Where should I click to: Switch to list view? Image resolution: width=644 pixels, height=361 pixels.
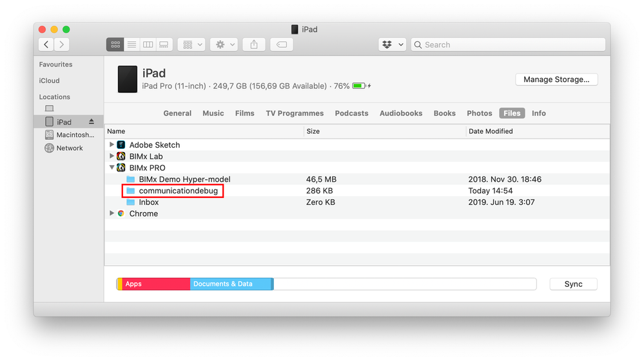(132, 44)
